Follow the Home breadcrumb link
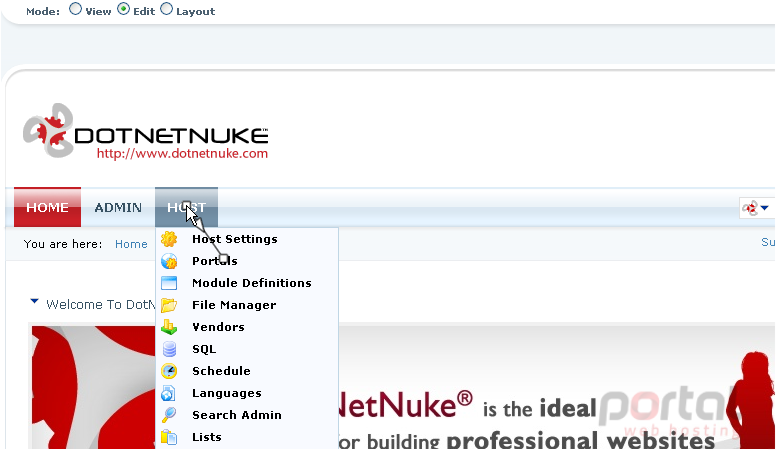 coord(131,244)
